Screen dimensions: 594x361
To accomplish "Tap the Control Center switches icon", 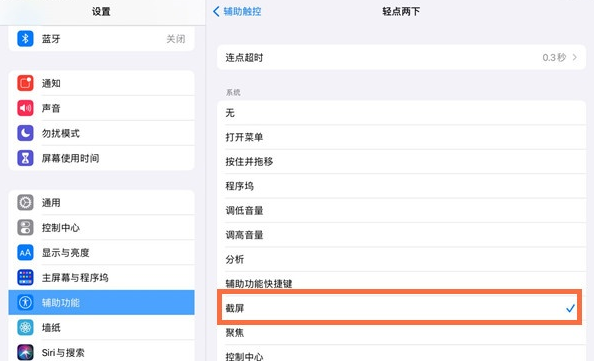I will coord(25,228).
